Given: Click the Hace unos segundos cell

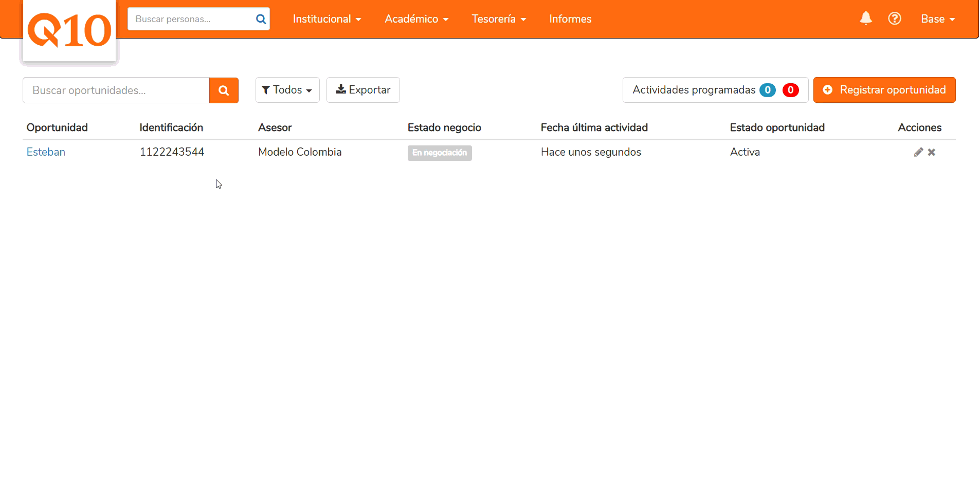Looking at the screenshot, I should tap(591, 152).
